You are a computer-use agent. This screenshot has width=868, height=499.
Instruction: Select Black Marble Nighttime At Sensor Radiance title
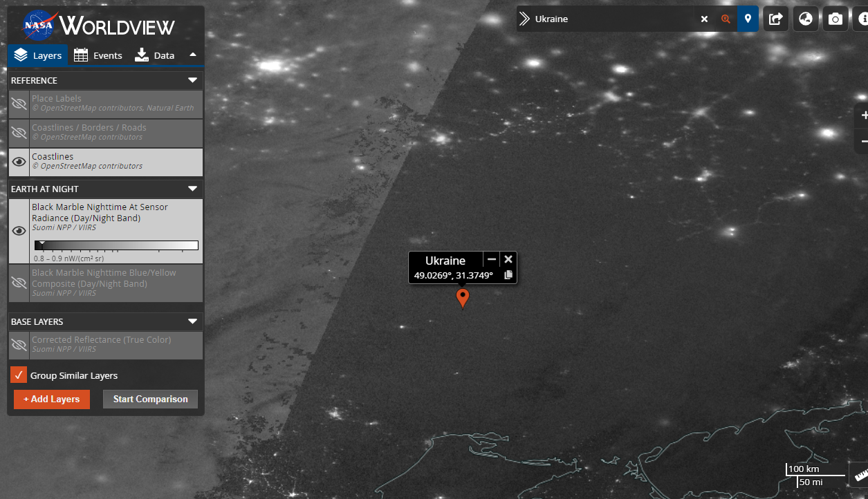(x=100, y=212)
